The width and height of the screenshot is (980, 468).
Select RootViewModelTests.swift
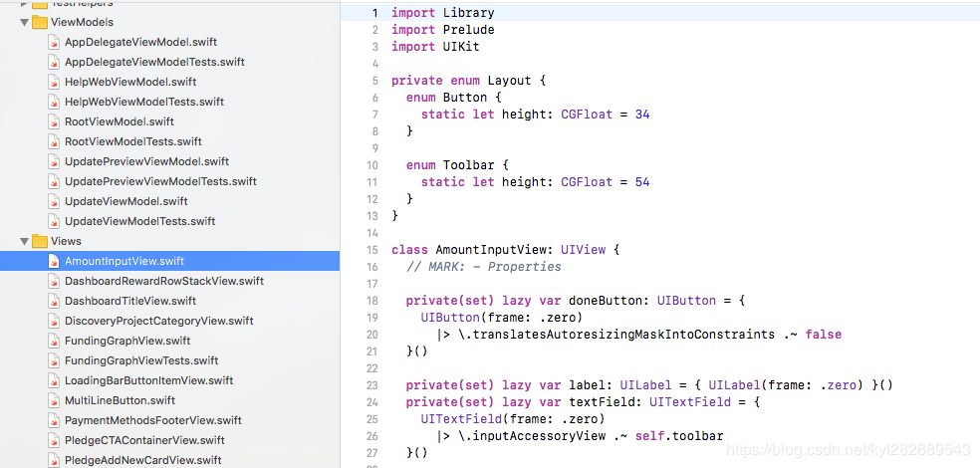pyautogui.click(x=133, y=141)
